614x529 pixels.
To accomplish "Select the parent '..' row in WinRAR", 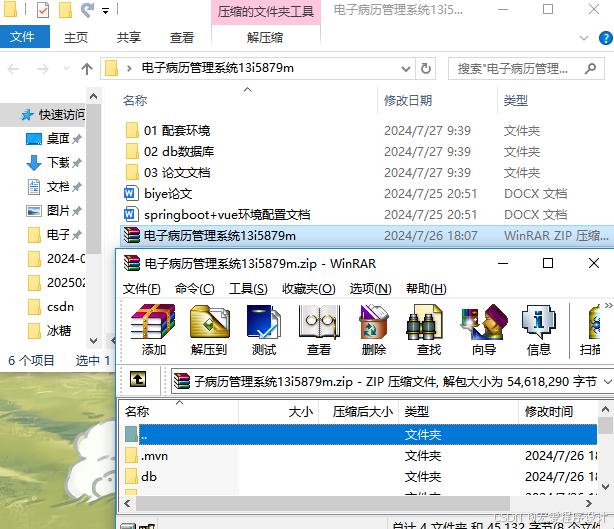I will point(361,435).
